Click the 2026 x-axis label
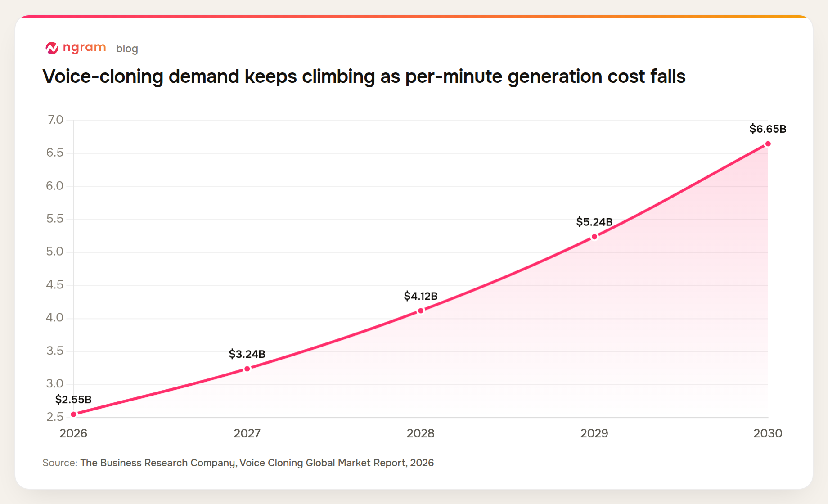828x504 pixels. [x=73, y=433]
